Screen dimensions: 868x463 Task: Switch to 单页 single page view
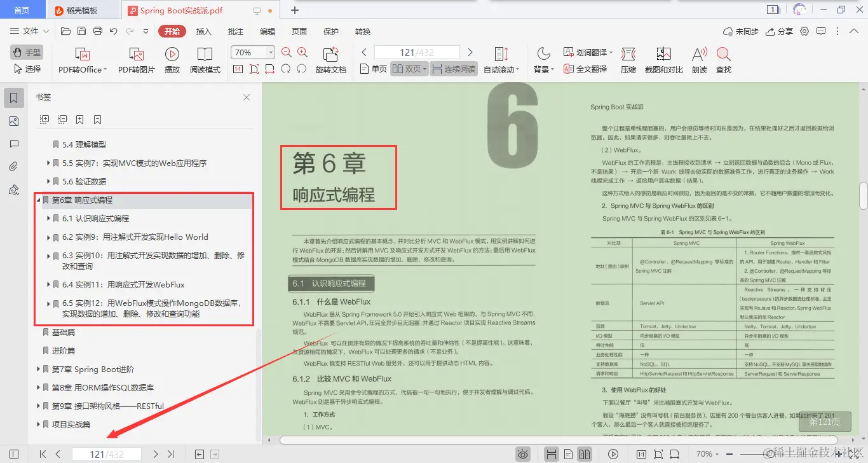(x=372, y=69)
